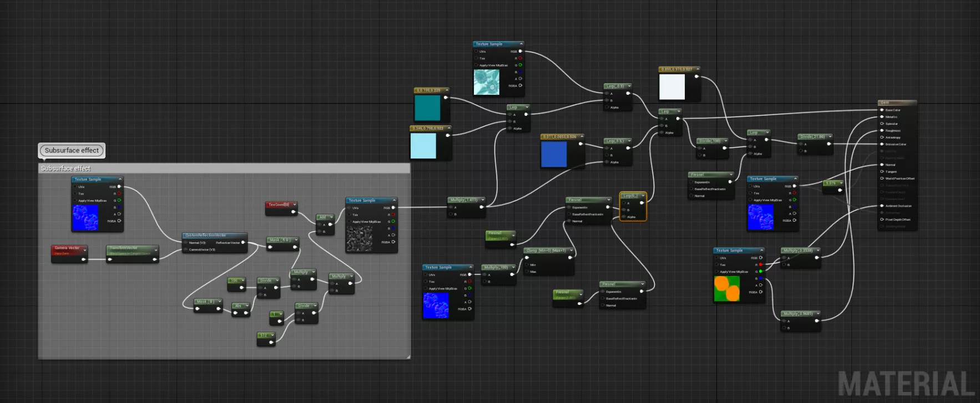Click the Base Color input pin

(x=882, y=110)
